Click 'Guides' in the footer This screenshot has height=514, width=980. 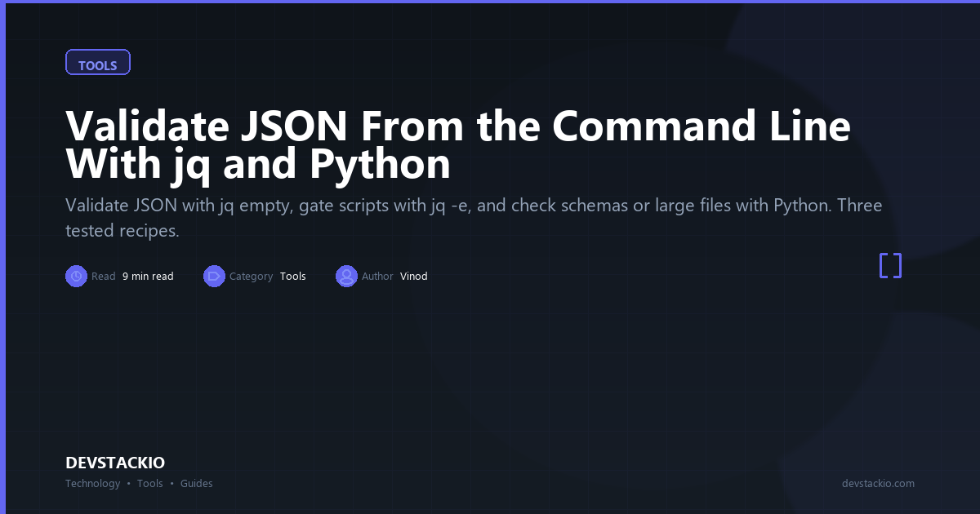(x=197, y=484)
